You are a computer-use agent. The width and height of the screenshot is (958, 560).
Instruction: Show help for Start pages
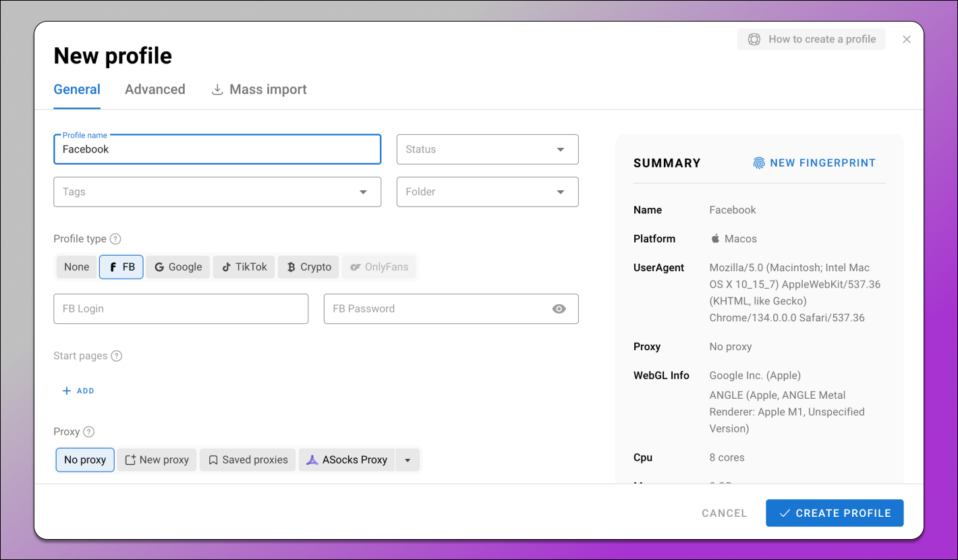pos(117,356)
